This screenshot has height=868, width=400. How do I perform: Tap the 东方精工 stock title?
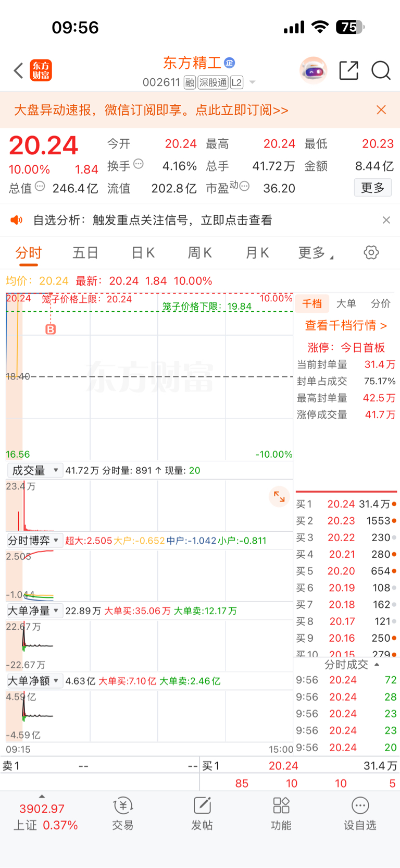[192, 63]
